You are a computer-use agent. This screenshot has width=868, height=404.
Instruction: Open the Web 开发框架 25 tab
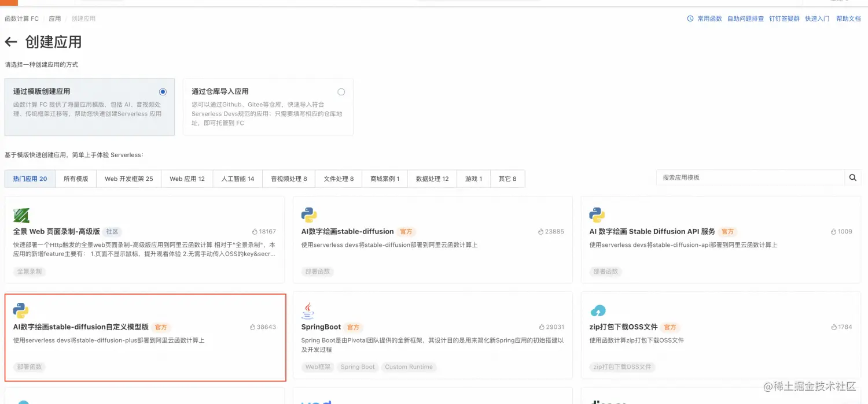pos(129,179)
